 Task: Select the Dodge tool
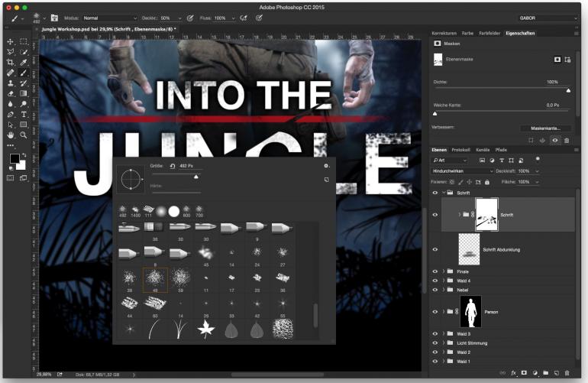24,104
